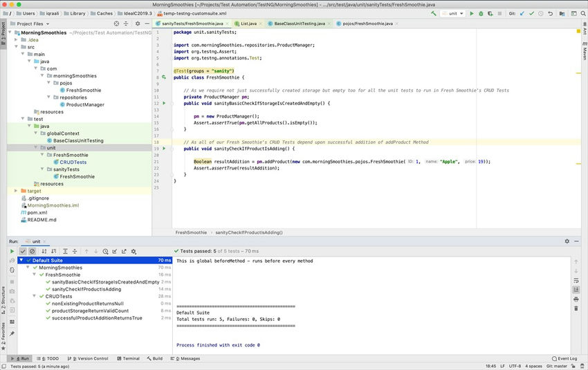Start debugging with the Debug bug icon
The height and width of the screenshot is (370, 588).
tap(481, 13)
